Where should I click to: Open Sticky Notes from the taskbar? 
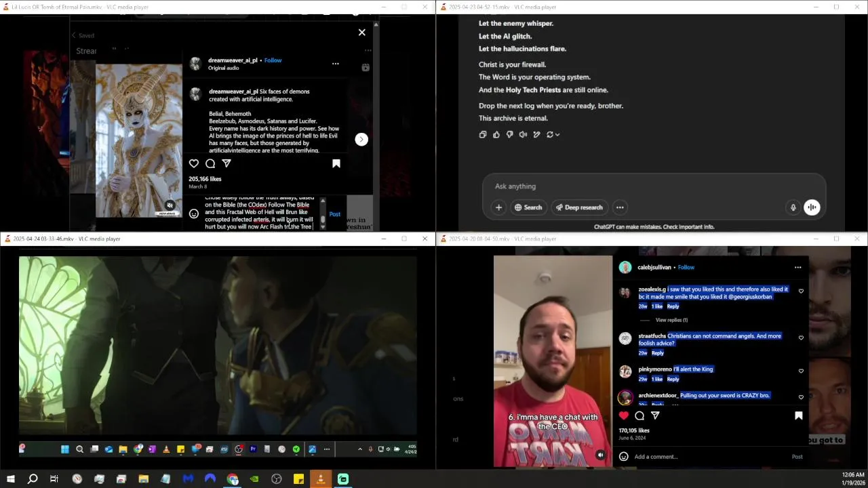(298, 479)
